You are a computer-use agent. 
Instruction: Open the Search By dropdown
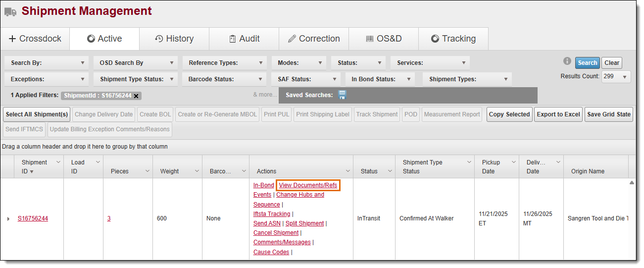coord(47,63)
